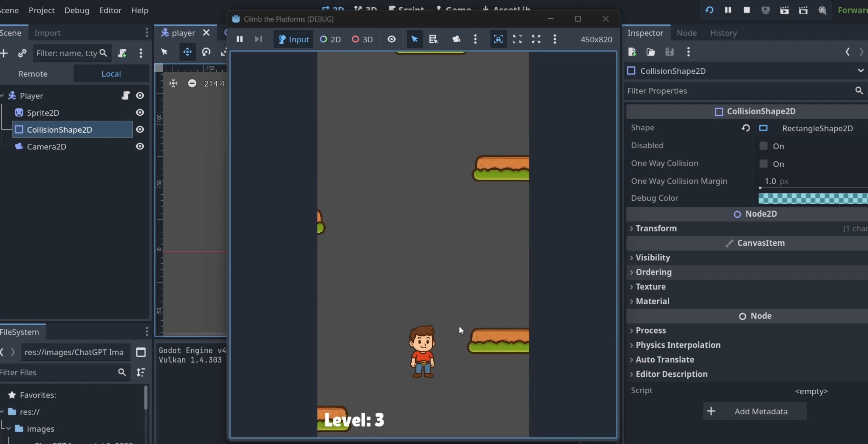
Task: Pause the running game in the debug window
Action: (239, 39)
